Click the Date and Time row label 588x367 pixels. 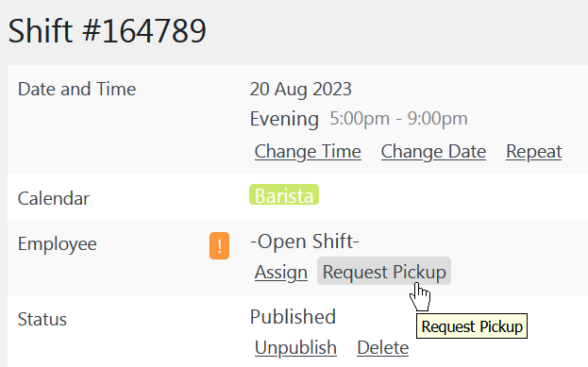[76, 90]
